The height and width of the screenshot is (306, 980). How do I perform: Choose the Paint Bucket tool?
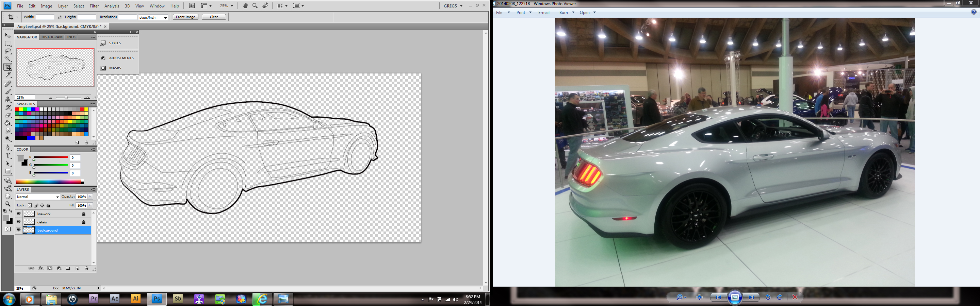coord(7,123)
